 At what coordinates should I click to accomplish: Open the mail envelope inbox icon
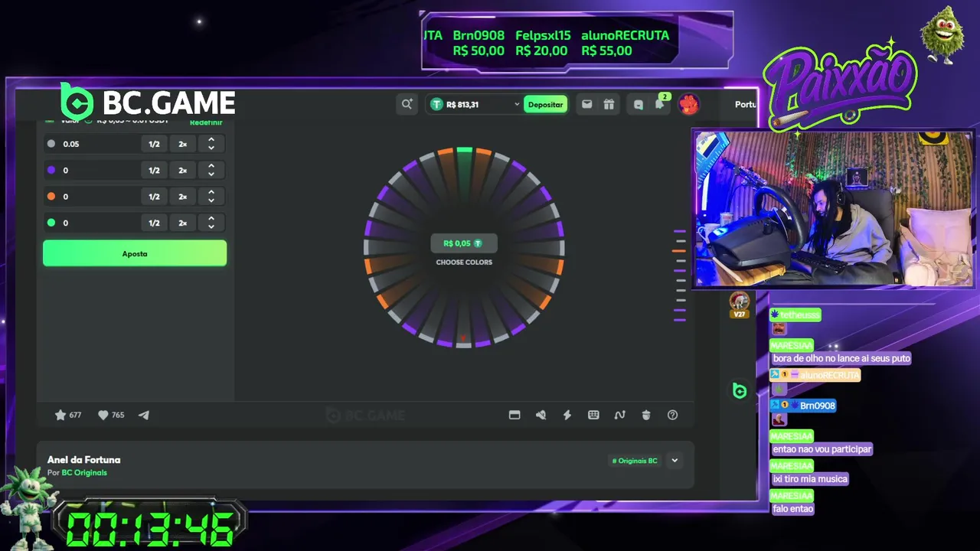(x=586, y=104)
